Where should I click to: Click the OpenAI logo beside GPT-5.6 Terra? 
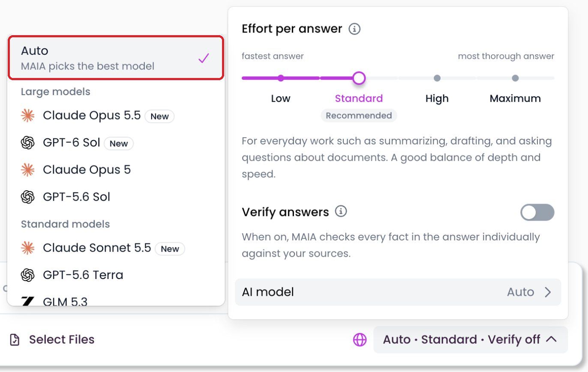tap(27, 275)
